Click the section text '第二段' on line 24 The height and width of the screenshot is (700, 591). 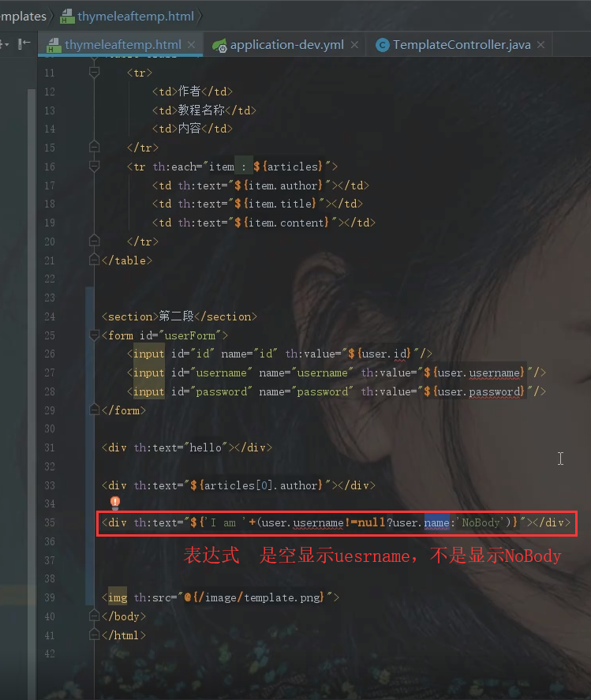[176, 316]
